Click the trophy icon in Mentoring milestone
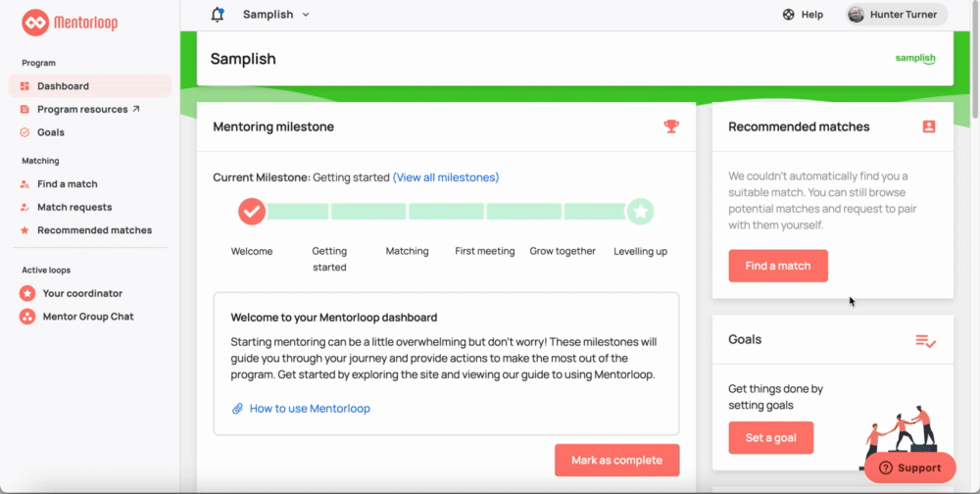This screenshot has height=494, width=980. pos(671,126)
